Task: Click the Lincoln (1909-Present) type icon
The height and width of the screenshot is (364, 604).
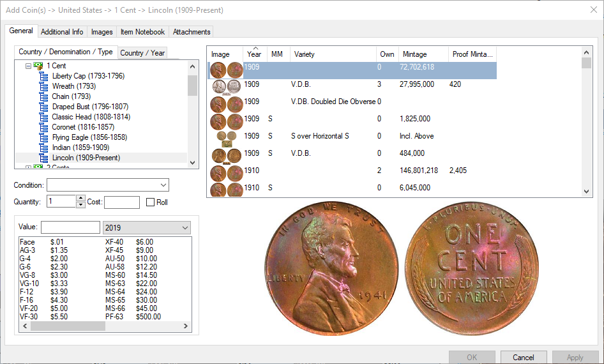Action: pos(43,158)
